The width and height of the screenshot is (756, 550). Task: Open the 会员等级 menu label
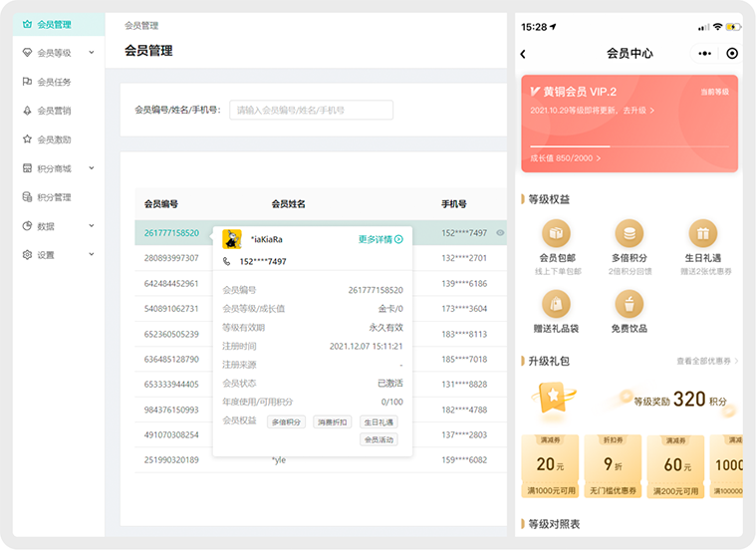click(x=54, y=53)
